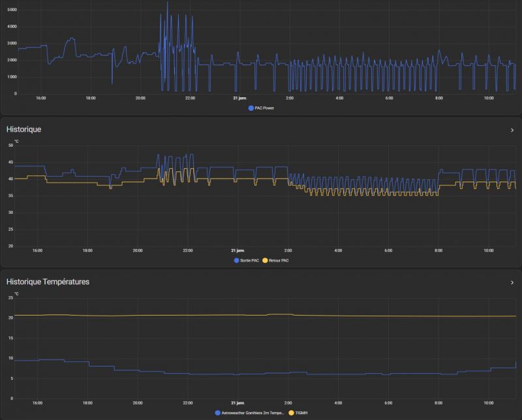The width and height of the screenshot is (522, 420).
Task: Click 21 janv. marker on temperatures chart
Action: coord(239,403)
